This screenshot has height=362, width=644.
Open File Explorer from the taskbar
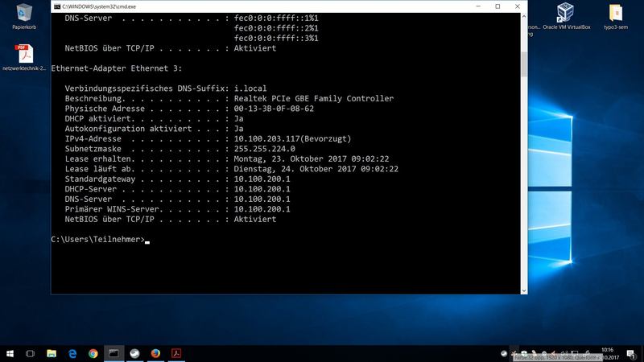[52, 353]
